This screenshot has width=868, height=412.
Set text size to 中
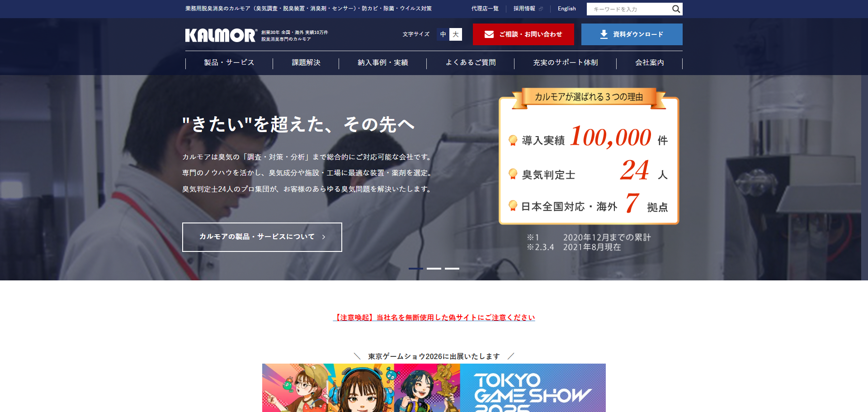click(x=443, y=34)
